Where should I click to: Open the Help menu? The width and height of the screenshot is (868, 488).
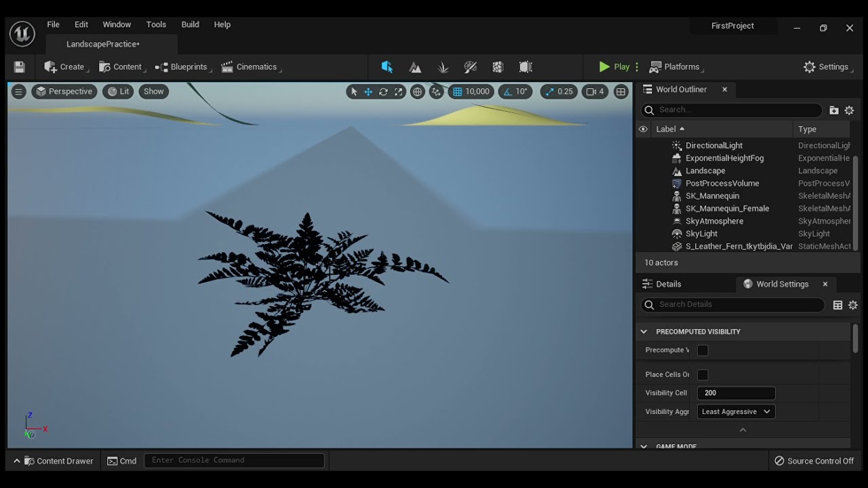pyautogui.click(x=222, y=24)
